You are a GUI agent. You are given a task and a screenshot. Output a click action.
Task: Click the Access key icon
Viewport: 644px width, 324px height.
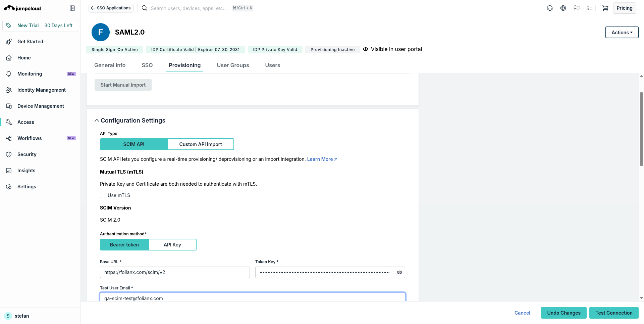click(x=9, y=122)
